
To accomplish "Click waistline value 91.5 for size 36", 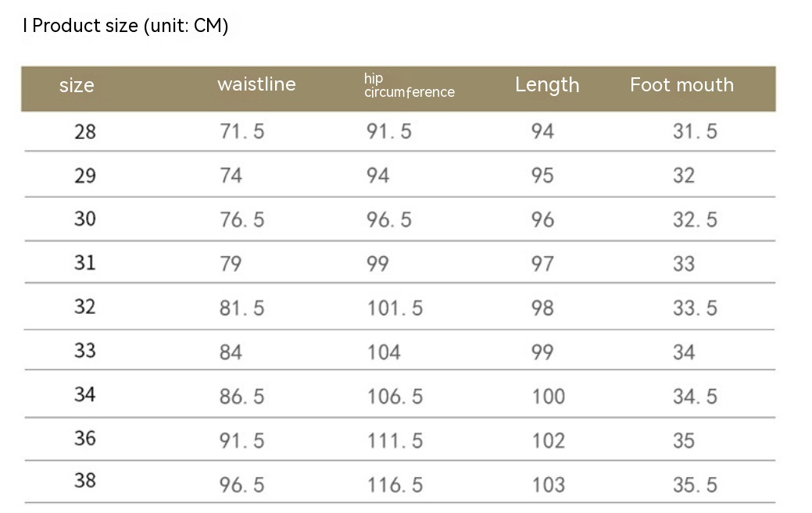I will [x=241, y=441].
